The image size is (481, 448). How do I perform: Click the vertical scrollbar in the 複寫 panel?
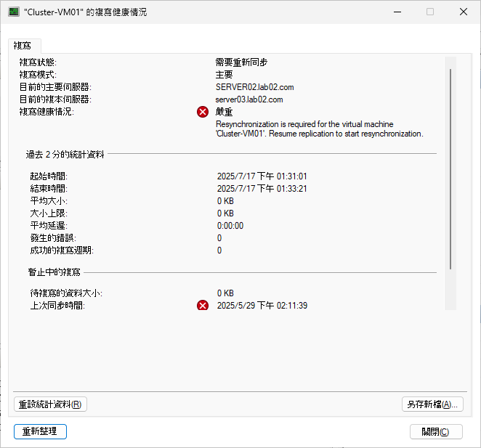point(450,167)
